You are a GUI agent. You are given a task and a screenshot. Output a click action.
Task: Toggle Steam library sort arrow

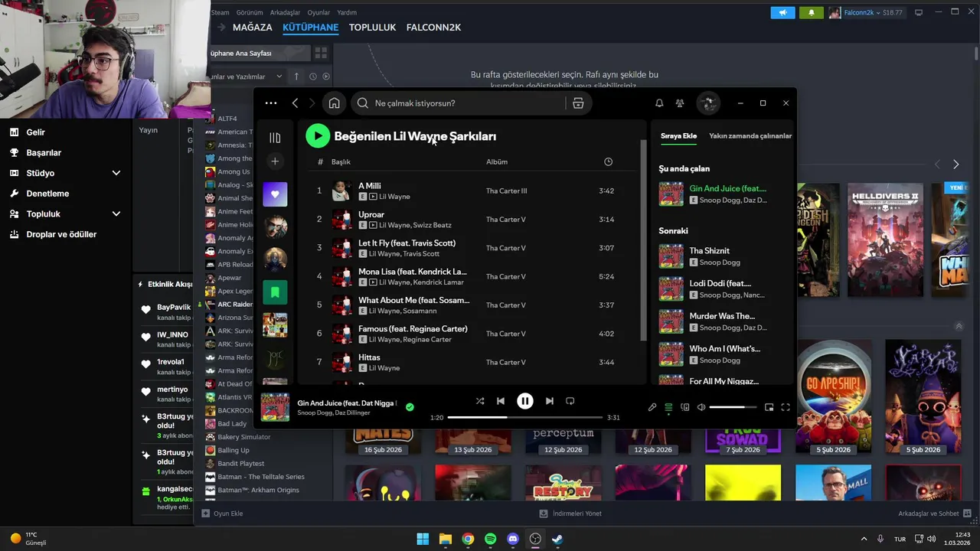pos(297,77)
